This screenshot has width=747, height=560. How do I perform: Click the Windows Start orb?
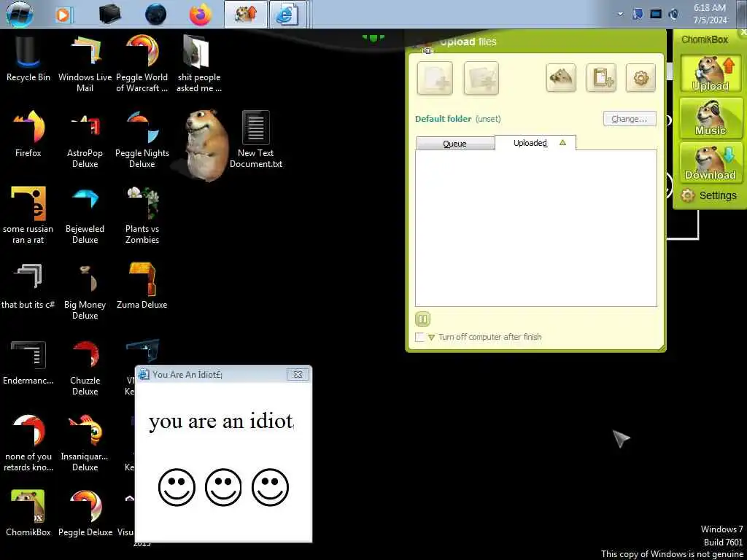[x=20, y=14]
